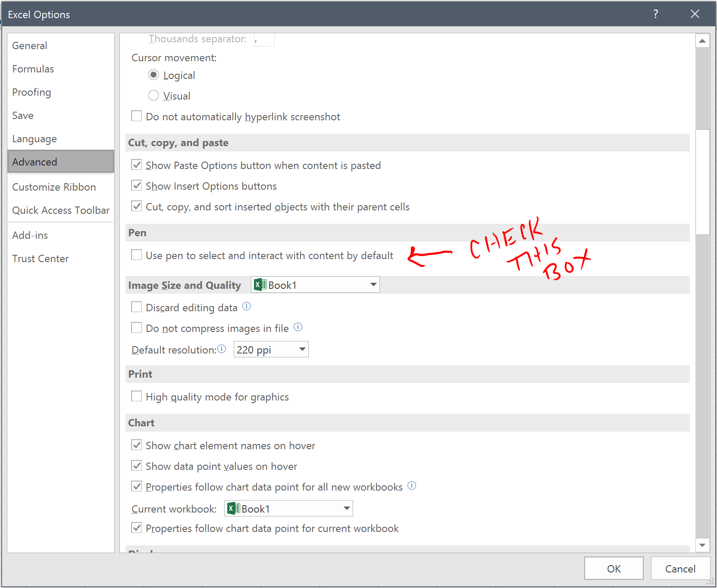Click the Help question mark icon
The height and width of the screenshot is (588, 717).
coord(655,14)
